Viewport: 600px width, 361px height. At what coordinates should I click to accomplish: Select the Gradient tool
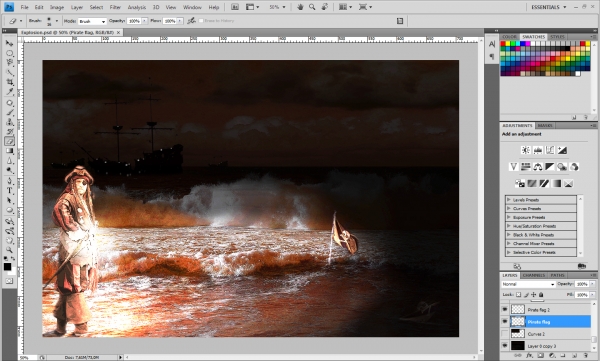coord(9,151)
